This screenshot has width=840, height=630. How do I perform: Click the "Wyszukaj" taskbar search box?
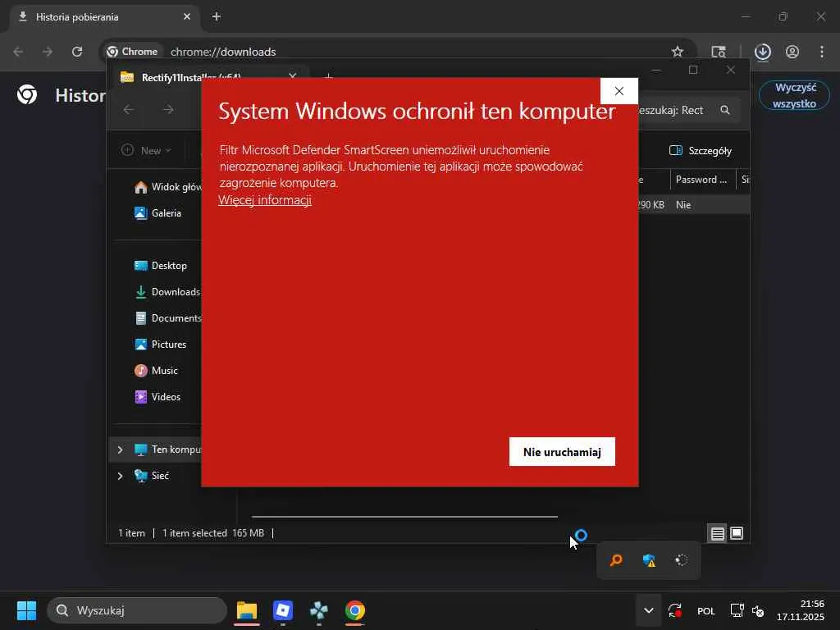click(137, 610)
